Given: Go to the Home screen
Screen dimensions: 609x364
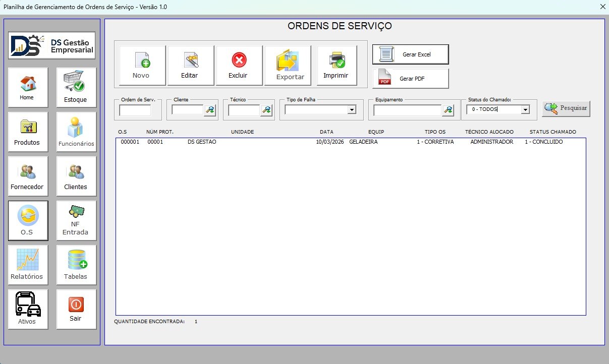Looking at the screenshot, I should pos(28,87).
